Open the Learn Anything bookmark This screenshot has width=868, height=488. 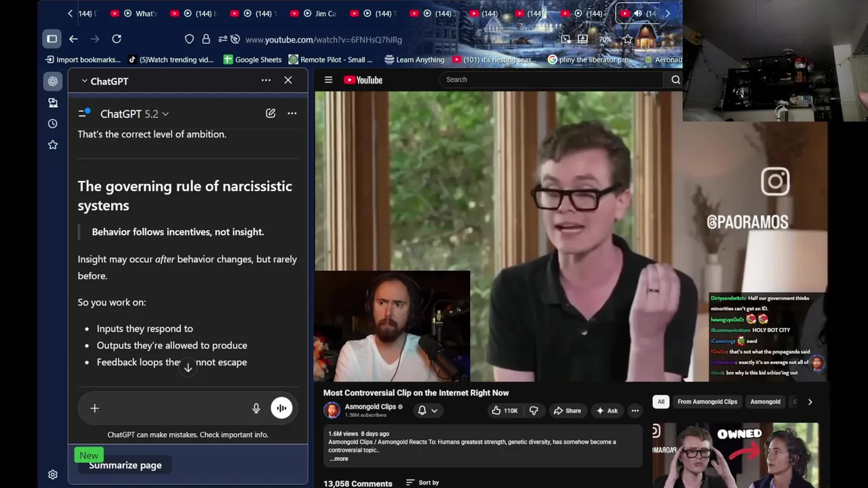click(x=414, y=60)
